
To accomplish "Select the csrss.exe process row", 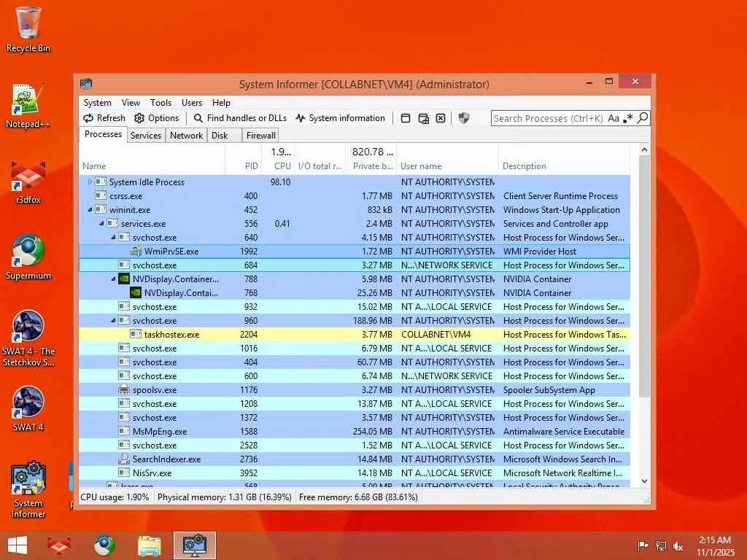I will (355, 195).
